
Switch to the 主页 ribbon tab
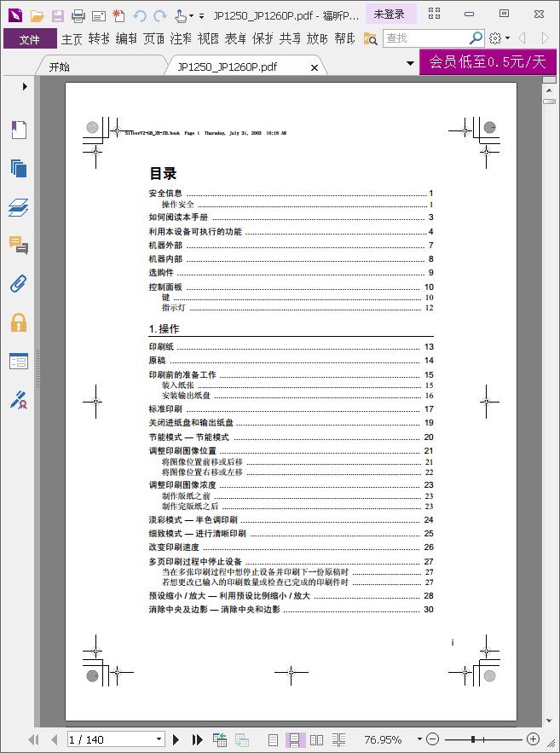click(72, 38)
